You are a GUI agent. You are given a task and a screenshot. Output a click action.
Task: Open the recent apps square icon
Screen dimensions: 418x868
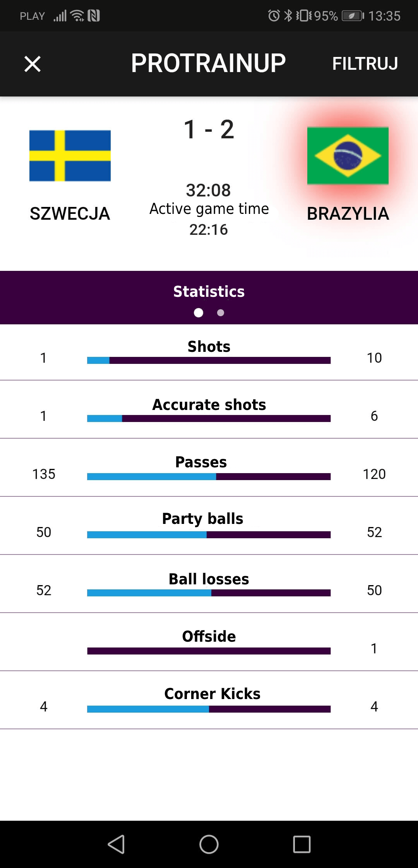pyautogui.click(x=302, y=844)
